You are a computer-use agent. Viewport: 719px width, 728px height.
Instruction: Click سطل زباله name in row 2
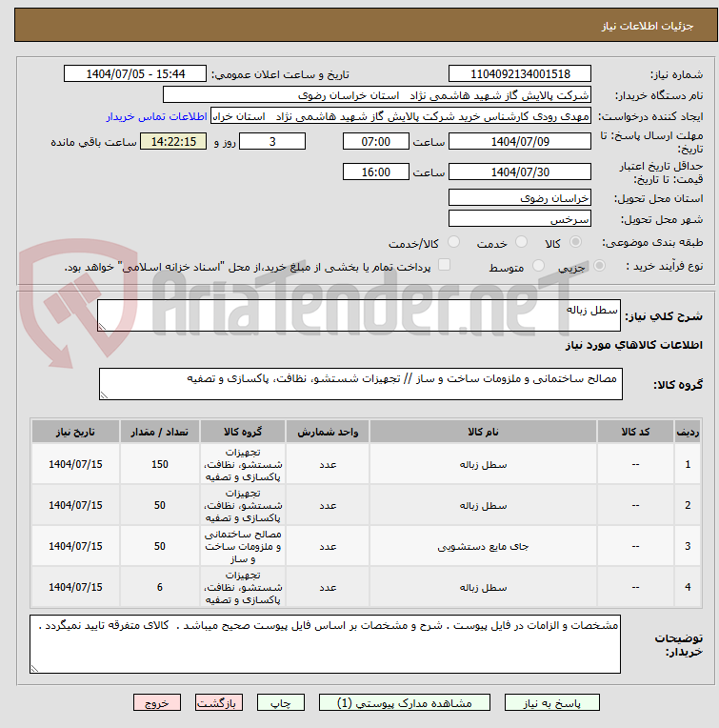tap(483, 505)
